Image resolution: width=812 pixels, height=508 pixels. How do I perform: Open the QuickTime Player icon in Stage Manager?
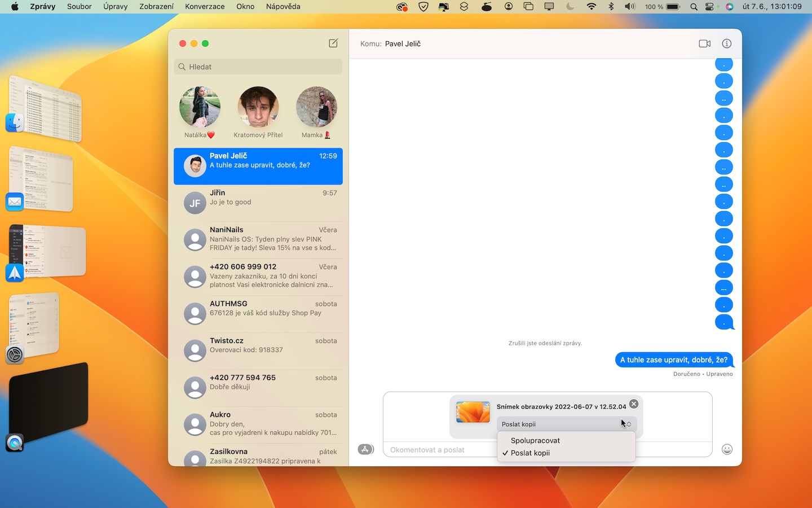pyautogui.click(x=15, y=443)
